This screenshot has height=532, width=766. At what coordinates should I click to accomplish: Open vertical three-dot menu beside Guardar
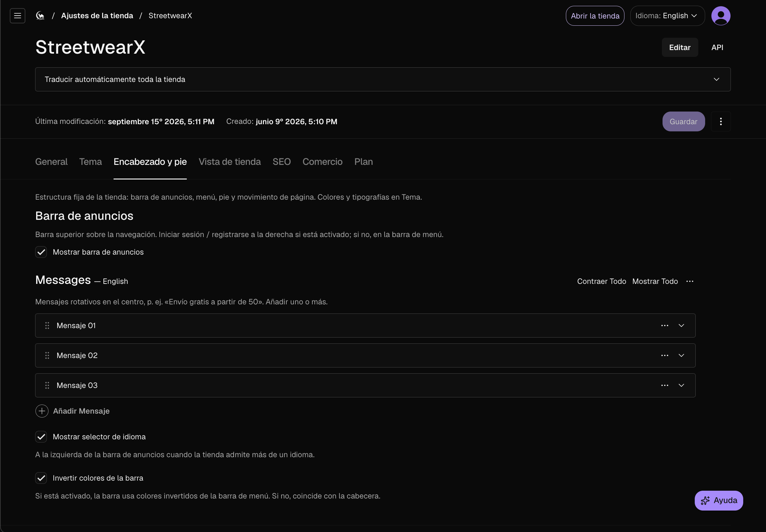pos(721,121)
